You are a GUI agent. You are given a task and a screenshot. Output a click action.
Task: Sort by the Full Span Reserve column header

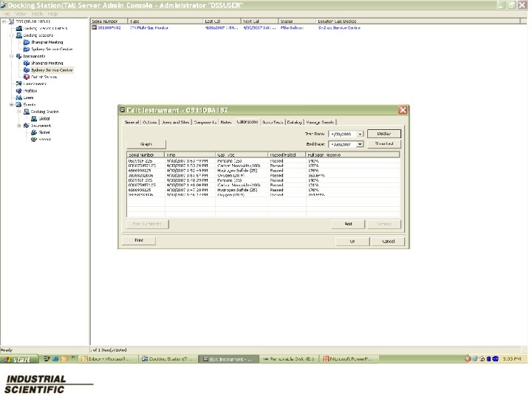[x=353, y=154]
